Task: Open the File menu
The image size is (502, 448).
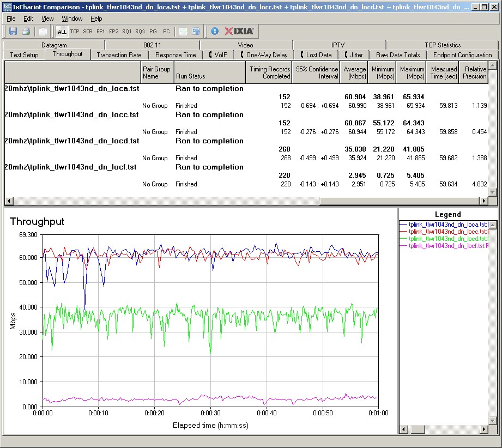Action: [x=11, y=19]
